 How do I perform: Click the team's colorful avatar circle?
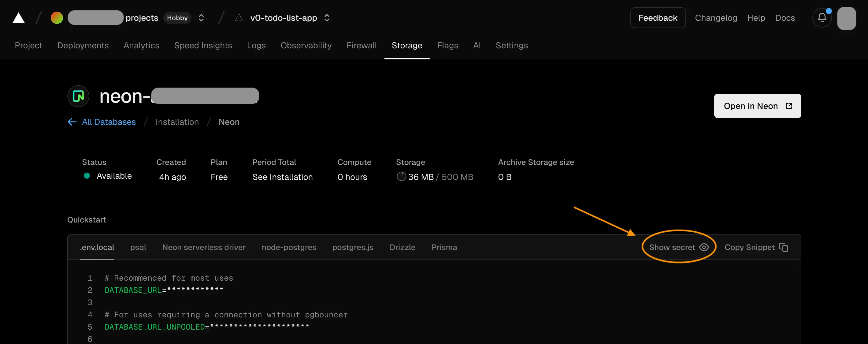[x=57, y=18]
